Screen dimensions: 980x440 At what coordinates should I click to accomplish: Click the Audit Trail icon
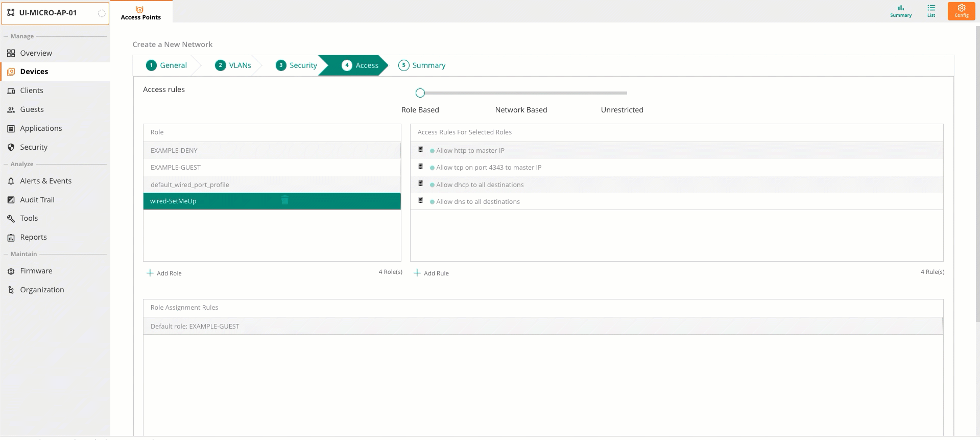(11, 200)
